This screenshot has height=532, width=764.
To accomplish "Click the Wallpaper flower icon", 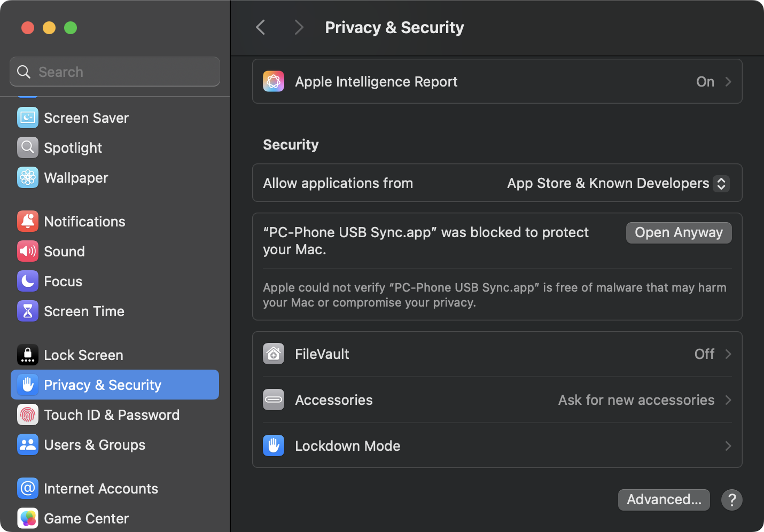I will [x=28, y=178].
